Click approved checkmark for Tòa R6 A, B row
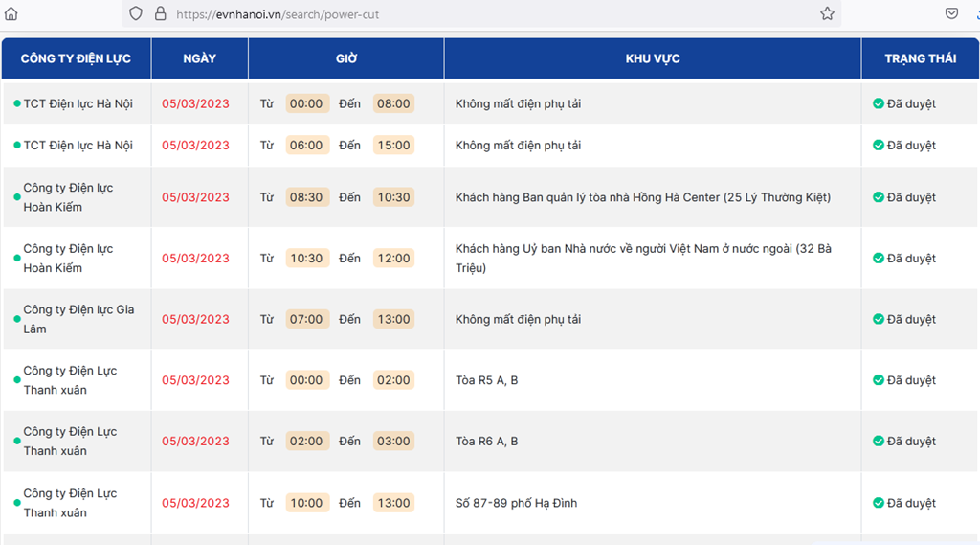 click(879, 442)
